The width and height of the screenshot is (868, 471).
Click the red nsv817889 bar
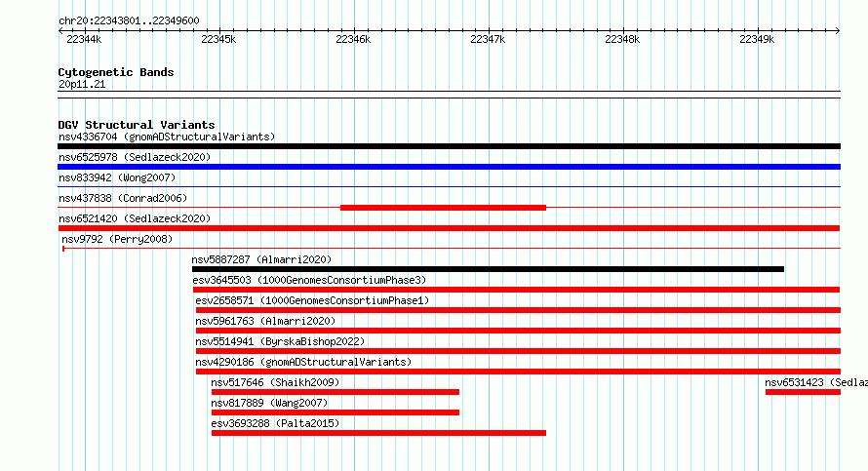[x=335, y=412]
